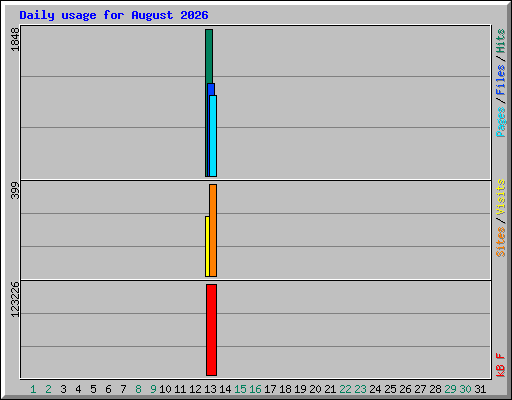
Task: Click day 1 on the x-axis
Action: pyautogui.click(x=33, y=389)
